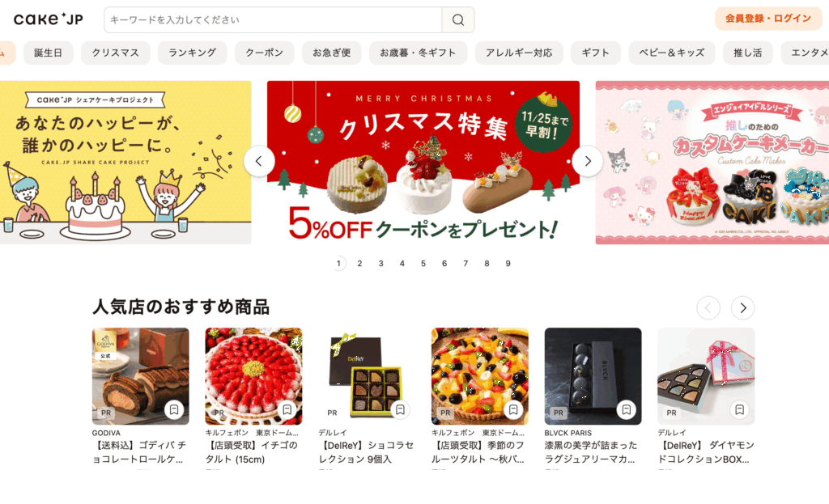829x504 pixels.
Task: Open the cake.jp home logo
Action: point(48,19)
